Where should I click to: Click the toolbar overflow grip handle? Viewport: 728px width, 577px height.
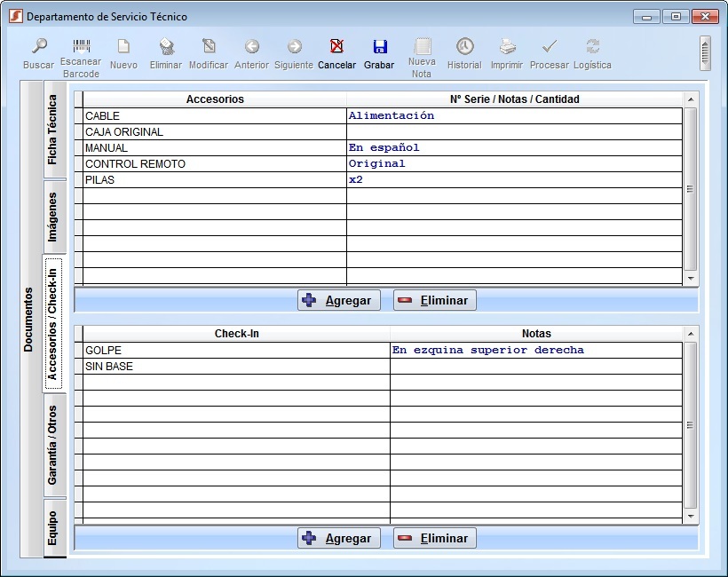pos(705,53)
